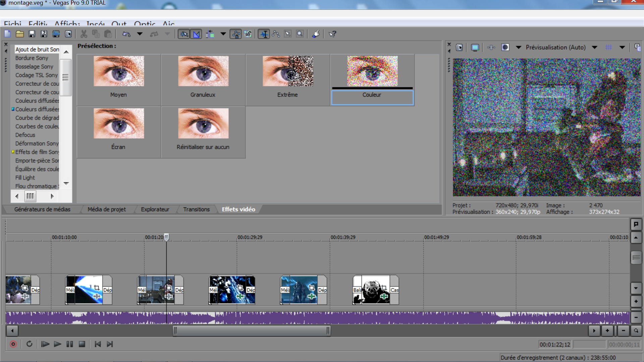Toggle Lock Envelopes to Events button
This screenshot has width=644, height=362.
pyautogui.click(x=236, y=34)
